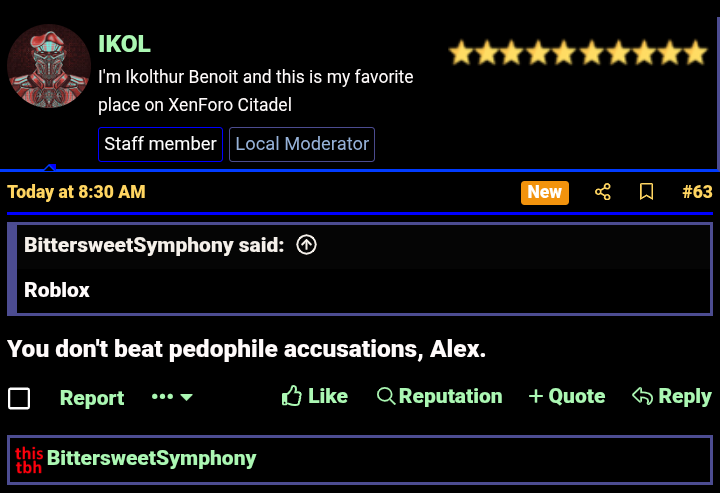Jump to quoted post via arrow icon
The height and width of the screenshot is (493, 720).
307,245
